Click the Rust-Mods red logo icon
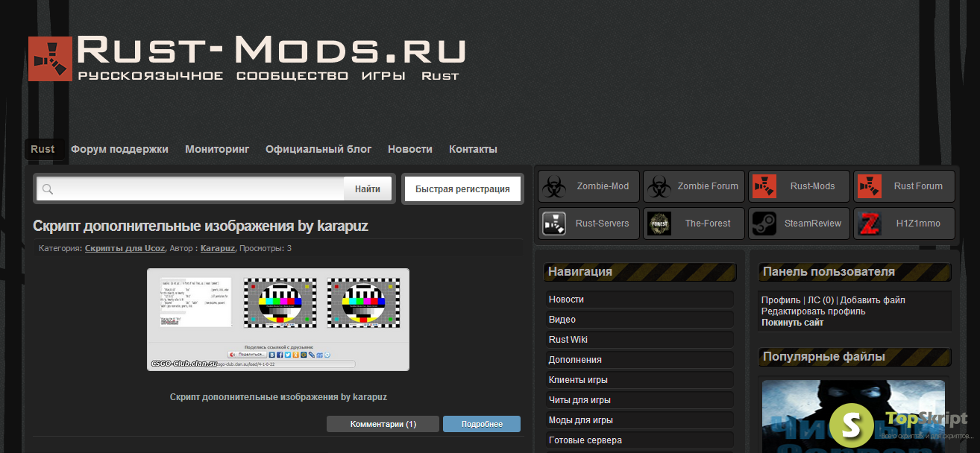The width and height of the screenshot is (980, 453). 764,186
